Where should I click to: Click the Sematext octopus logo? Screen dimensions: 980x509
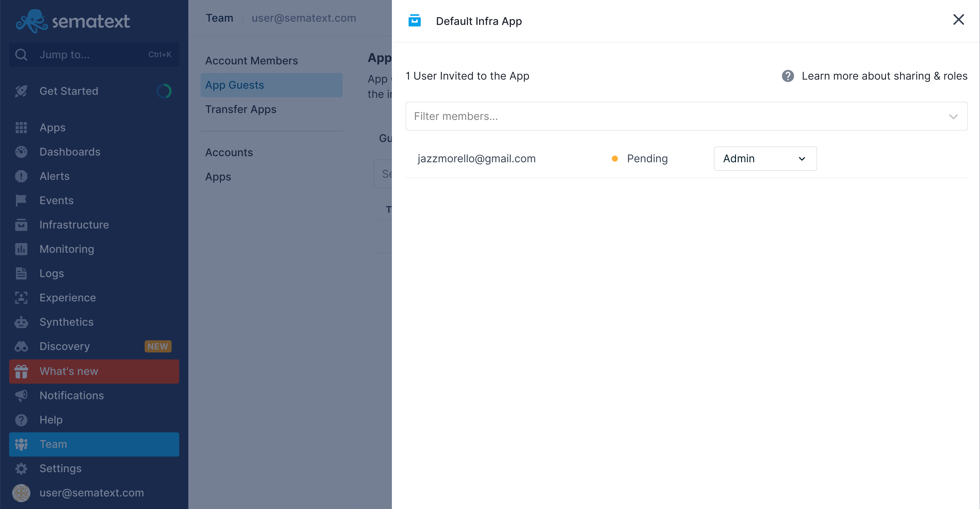(32, 21)
